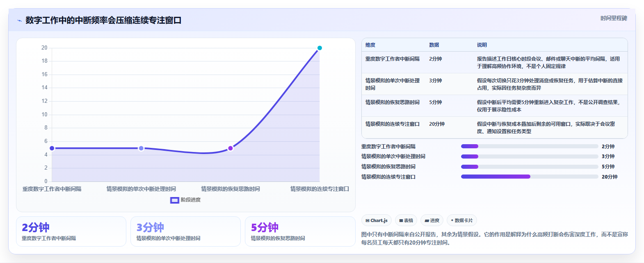Screen dimensions: 644x263
Task: Click the y-axis tick label 20
Action: tap(44, 48)
